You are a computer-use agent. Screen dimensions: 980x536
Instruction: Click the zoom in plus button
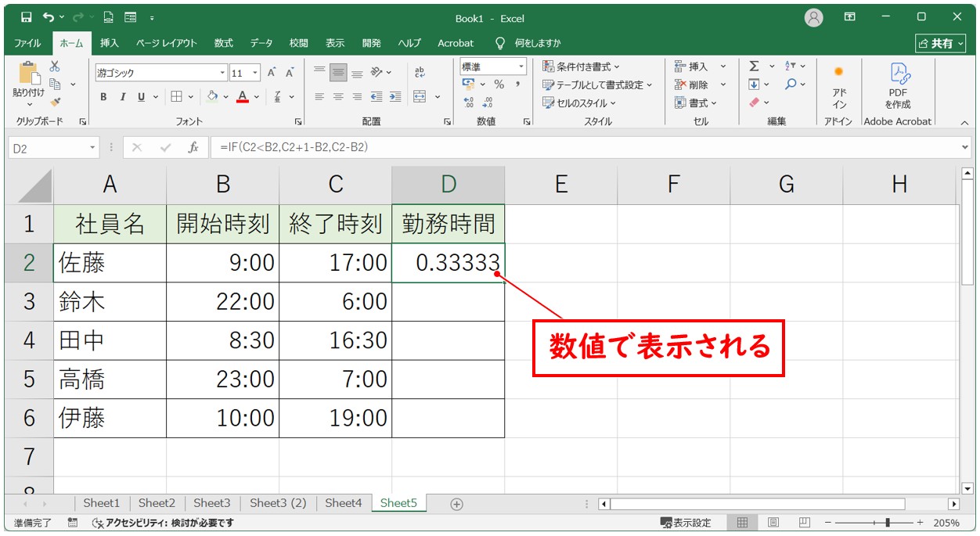point(921,523)
